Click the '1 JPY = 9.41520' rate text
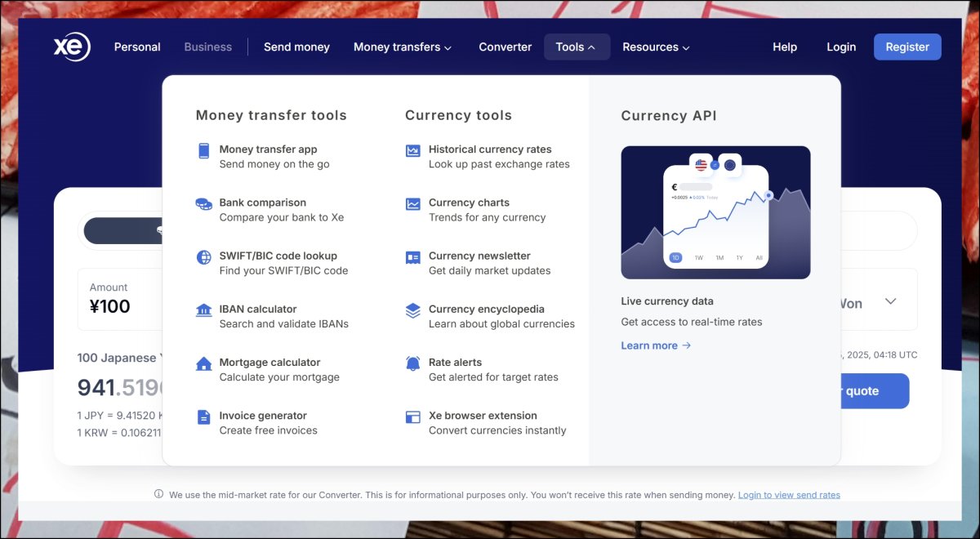The image size is (980, 539). click(x=119, y=415)
